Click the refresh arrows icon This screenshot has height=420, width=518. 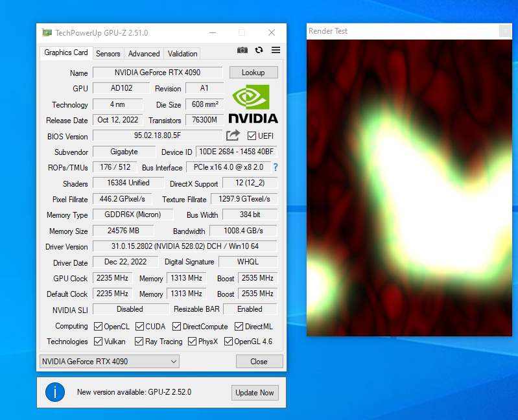point(259,50)
